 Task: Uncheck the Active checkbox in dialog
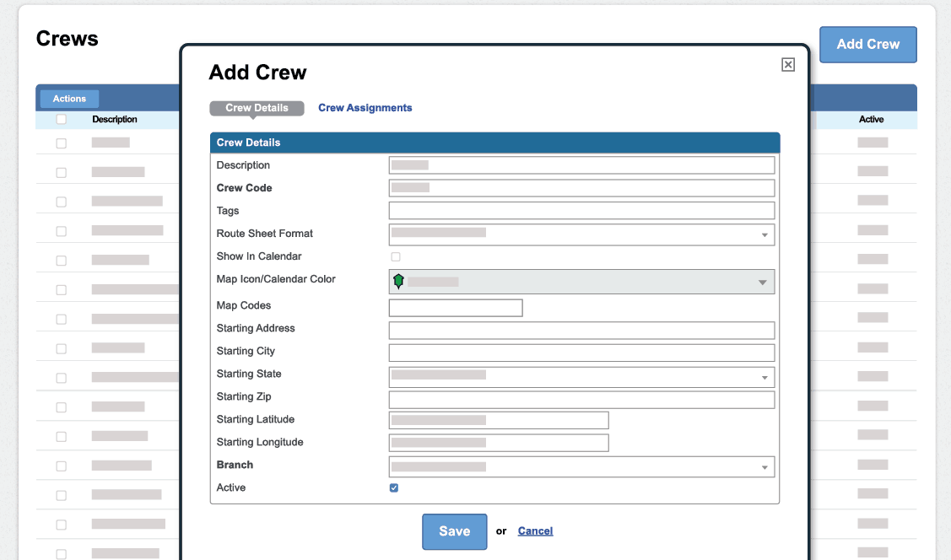pyautogui.click(x=394, y=487)
